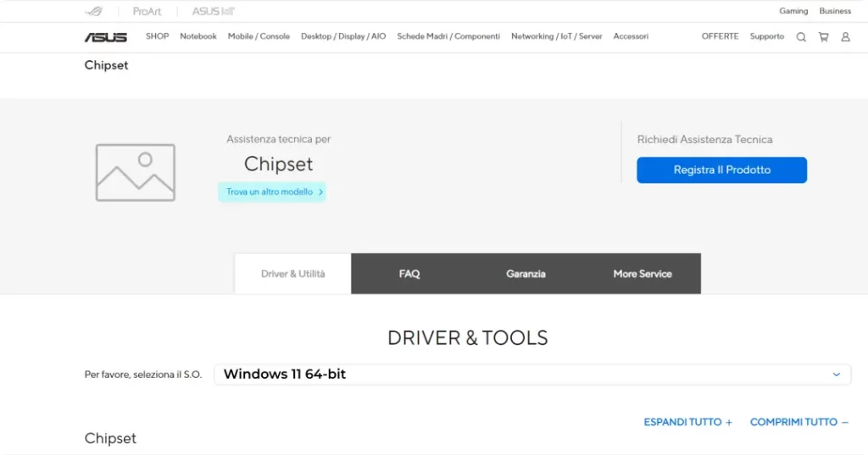This screenshot has width=868, height=455.
Task: Click the arrow in Trova un altro modello
Action: click(320, 192)
